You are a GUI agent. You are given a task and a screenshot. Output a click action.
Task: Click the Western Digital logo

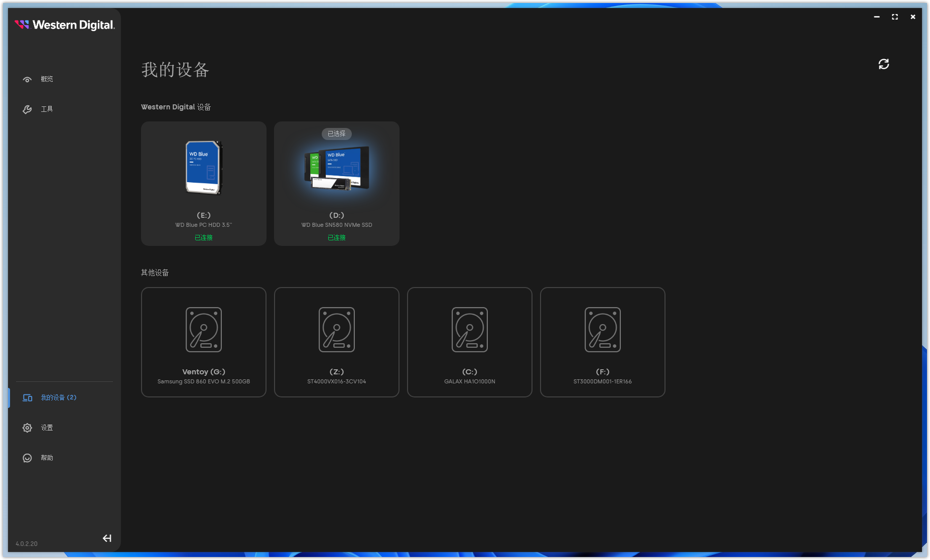tap(64, 25)
